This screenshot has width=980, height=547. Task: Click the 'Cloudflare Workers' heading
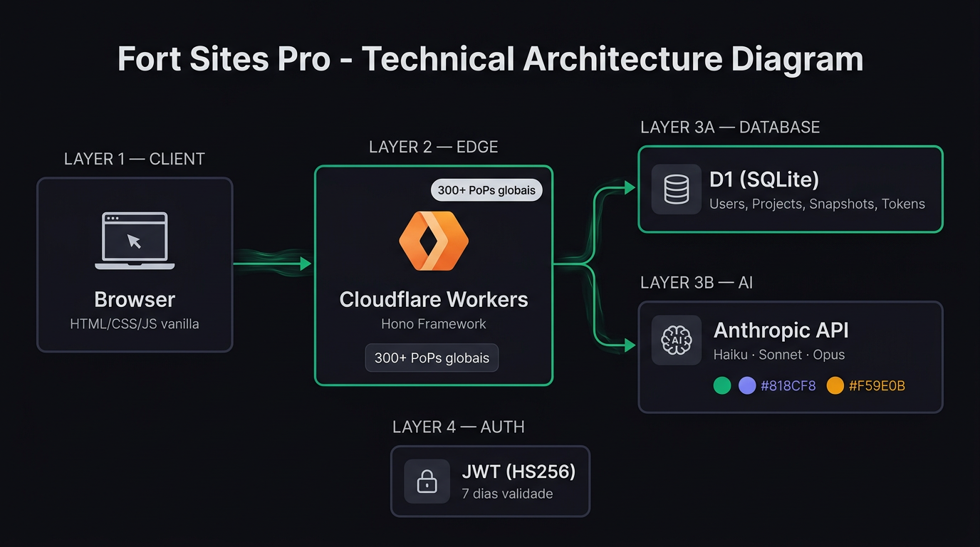(434, 299)
